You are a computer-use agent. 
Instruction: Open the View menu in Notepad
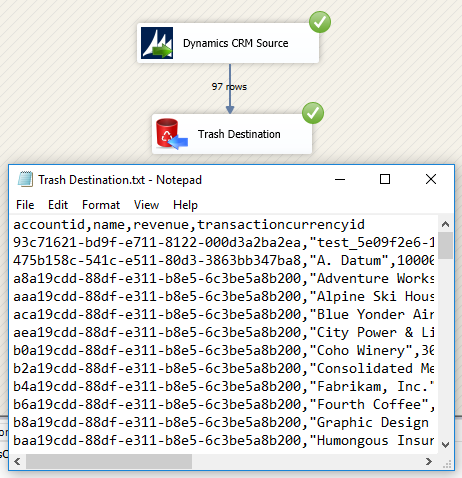[146, 205]
